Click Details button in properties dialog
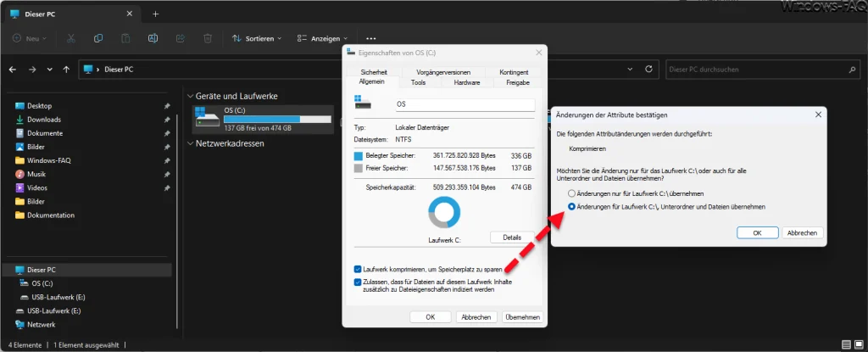 [512, 237]
